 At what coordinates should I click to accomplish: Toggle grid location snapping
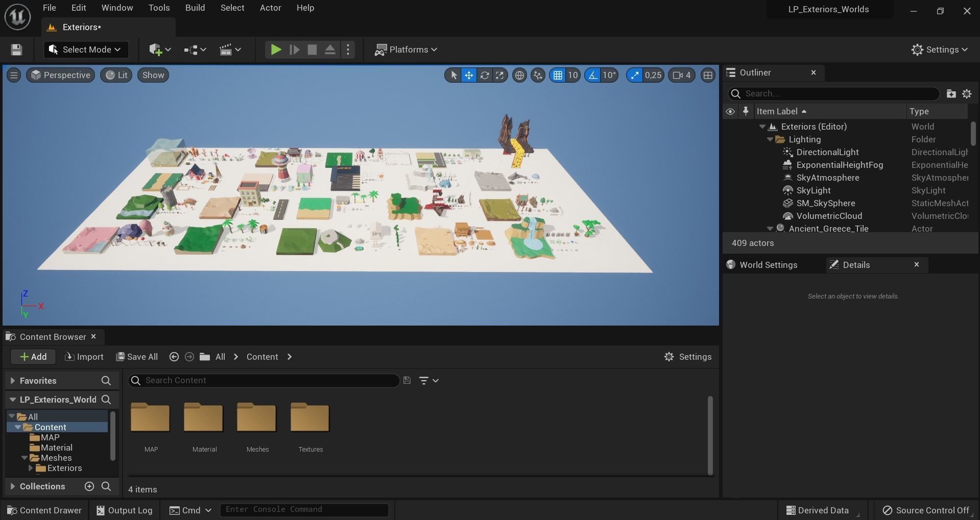point(558,75)
